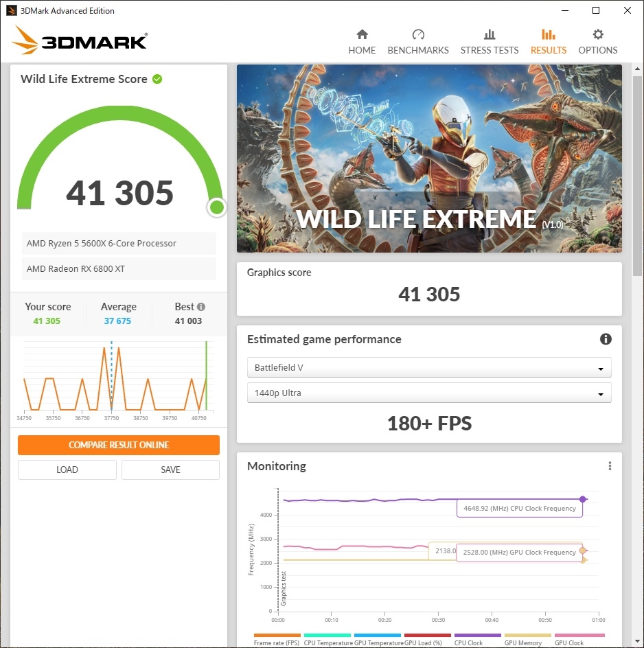Open the BENCHMARKS tab

click(x=418, y=42)
